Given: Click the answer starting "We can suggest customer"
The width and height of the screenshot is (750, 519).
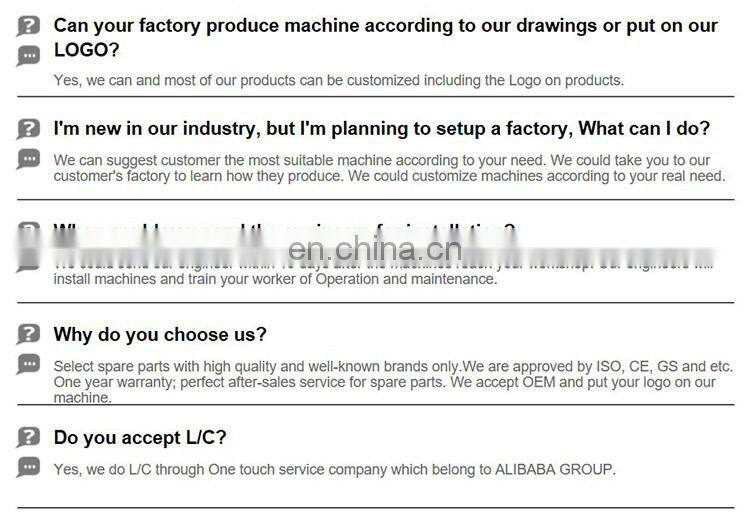Looking at the screenshot, I should pyautogui.click(x=381, y=160).
